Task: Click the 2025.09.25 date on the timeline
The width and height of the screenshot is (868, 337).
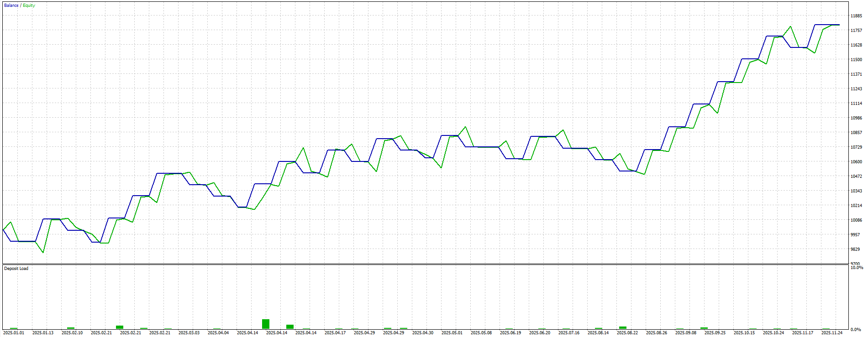Action: pyautogui.click(x=715, y=333)
